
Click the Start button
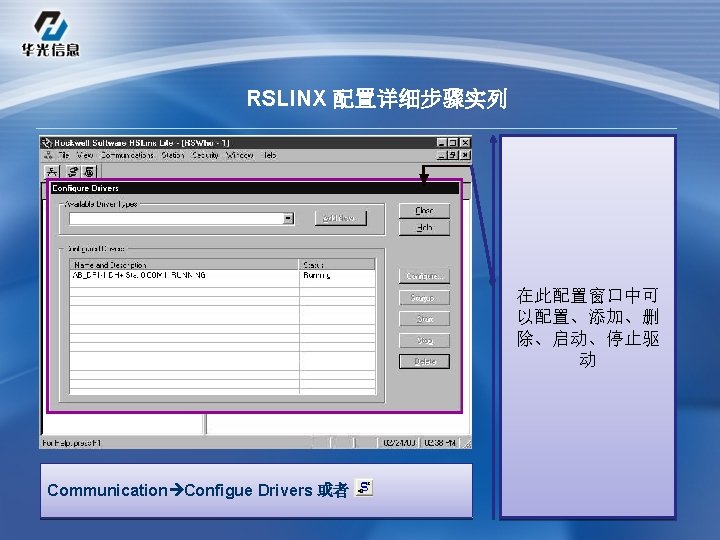tap(424, 319)
